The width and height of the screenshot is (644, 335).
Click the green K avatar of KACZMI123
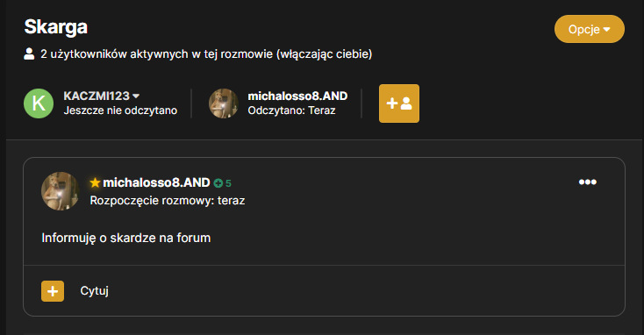tap(39, 103)
